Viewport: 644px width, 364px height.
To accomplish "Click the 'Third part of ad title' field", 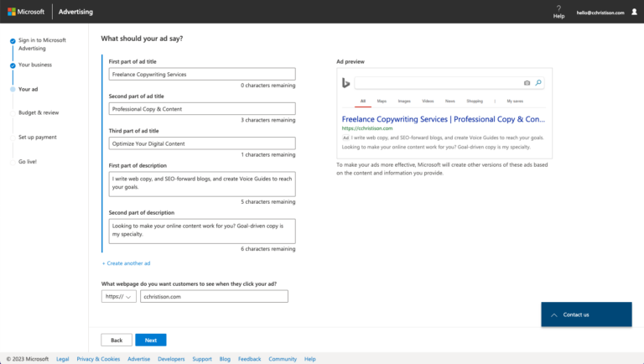I will [x=202, y=143].
